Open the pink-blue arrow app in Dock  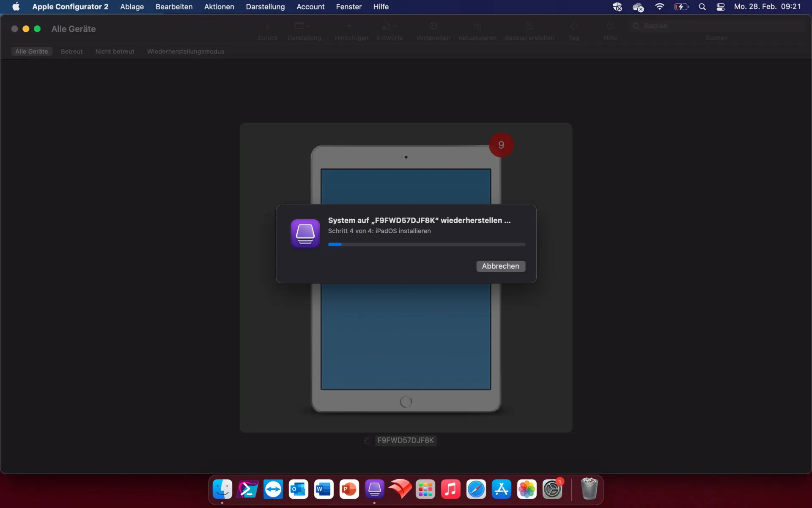pos(247,489)
